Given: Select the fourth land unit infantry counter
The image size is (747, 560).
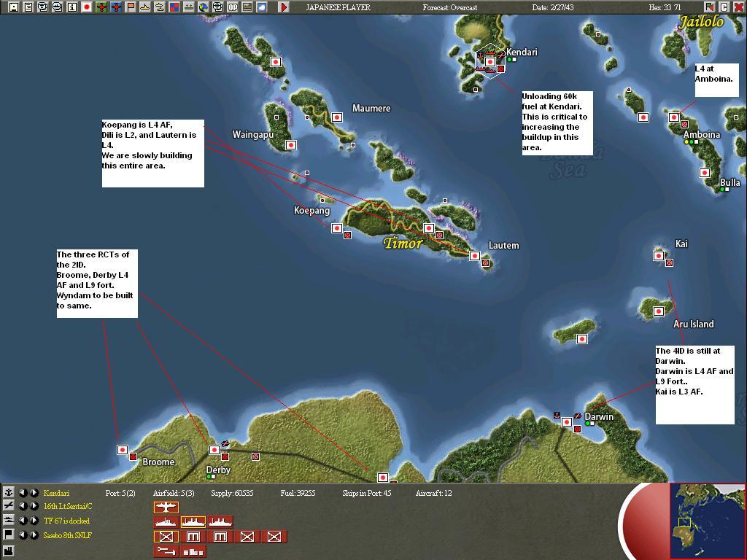Looking at the screenshot, I should coord(247,537).
